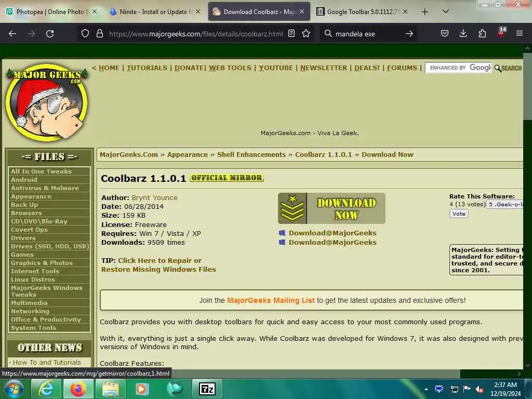Open YOUTUBE in site navigation

pos(275,68)
